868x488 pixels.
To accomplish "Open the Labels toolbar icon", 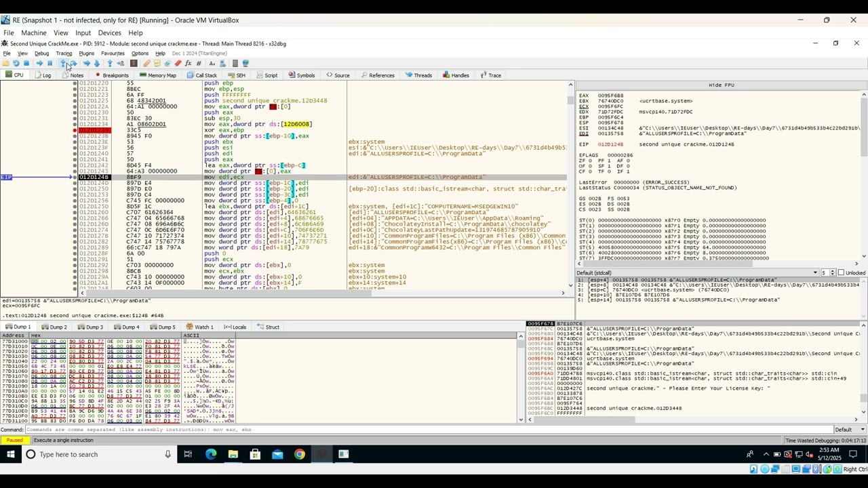I will (167, 63).
